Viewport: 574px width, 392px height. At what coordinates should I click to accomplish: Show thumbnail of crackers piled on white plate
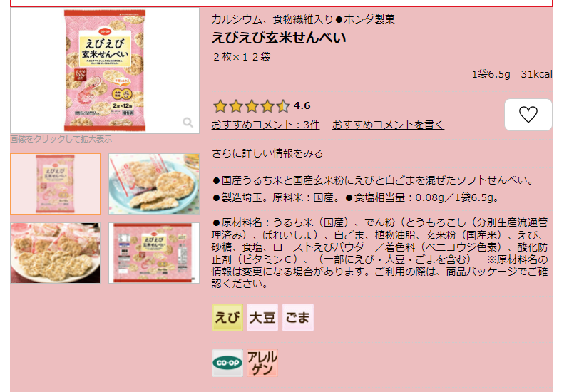pyautogui.click(x=56, y=253)
